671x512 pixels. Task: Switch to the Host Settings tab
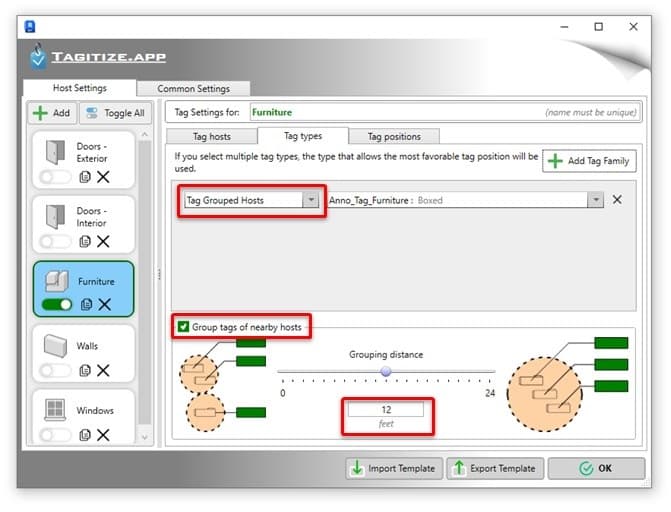[x=80, y=88]
